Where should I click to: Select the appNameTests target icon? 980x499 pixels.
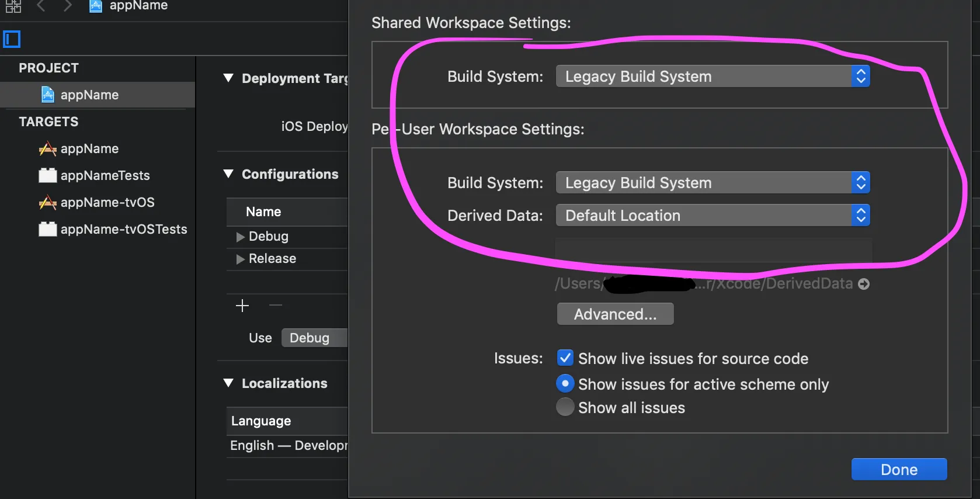47,175
